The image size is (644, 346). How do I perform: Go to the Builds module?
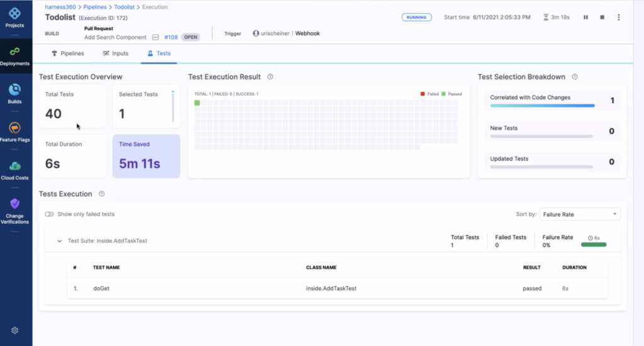[x=15, y=94]
